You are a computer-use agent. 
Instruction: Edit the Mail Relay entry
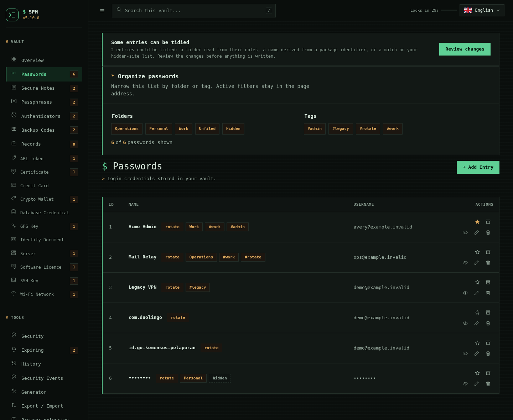pos(477,263)
